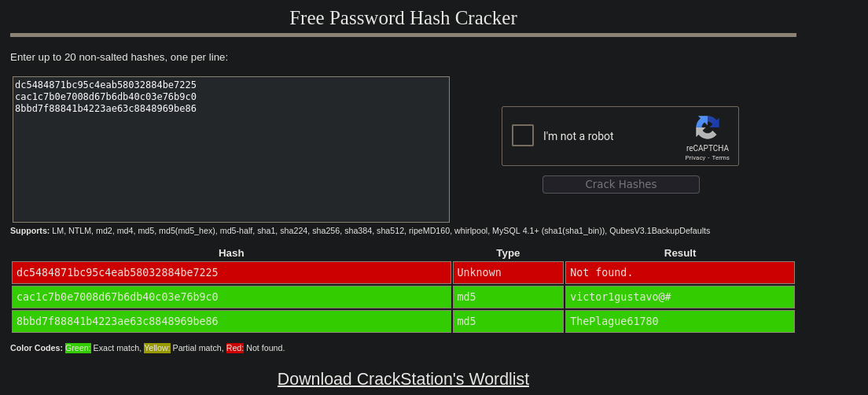Screen dimensions: 868x395
Task: Open Download CrackStation's Wordlist link
Action: [403, 378]
